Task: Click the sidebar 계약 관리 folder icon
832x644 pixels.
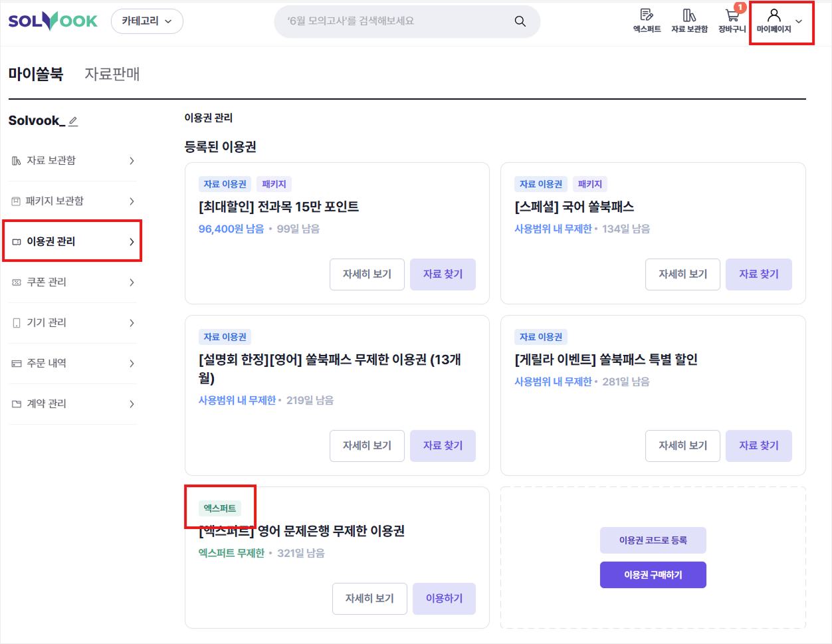Action: point(17,404)
